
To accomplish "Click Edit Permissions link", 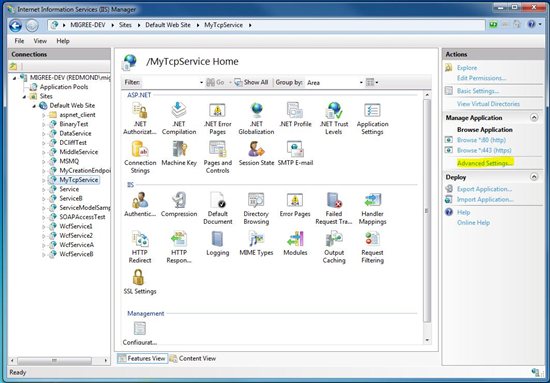I will (481, 78).
